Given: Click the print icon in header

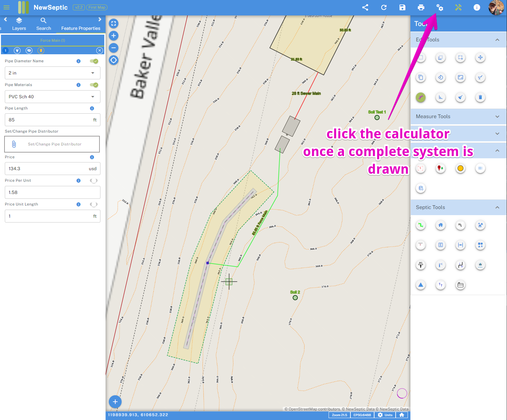Looking at the screenshot, I should 421,7.
